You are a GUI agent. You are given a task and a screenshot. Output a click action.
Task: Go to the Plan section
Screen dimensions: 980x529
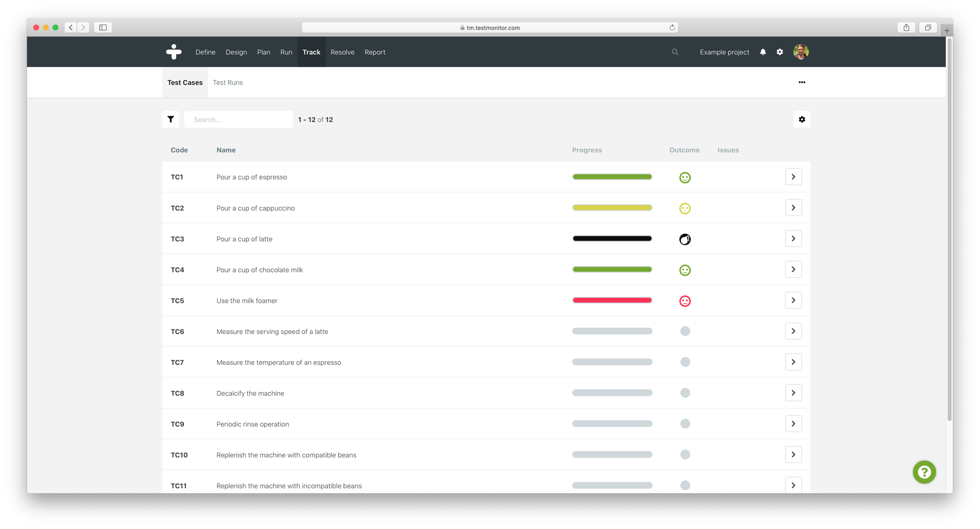[x=263, y=52]
